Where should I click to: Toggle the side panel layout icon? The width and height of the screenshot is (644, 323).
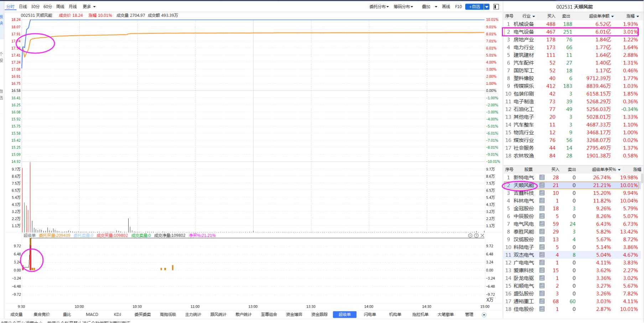[496, 6]
